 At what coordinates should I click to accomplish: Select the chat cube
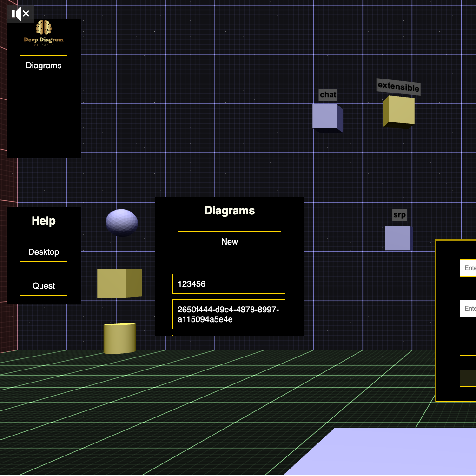pos(327,117)
